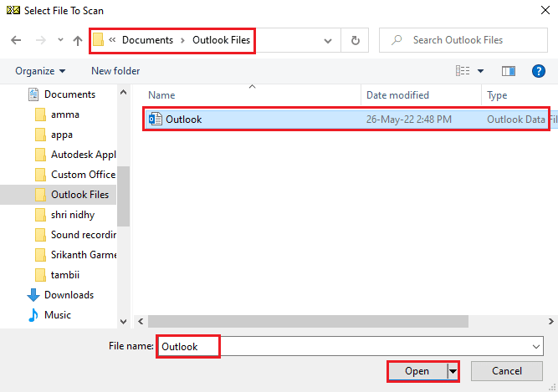Change the view layout icon
The height and width of the screenshot is (392, 558).
pyautogui.click(x=463, y=71)
